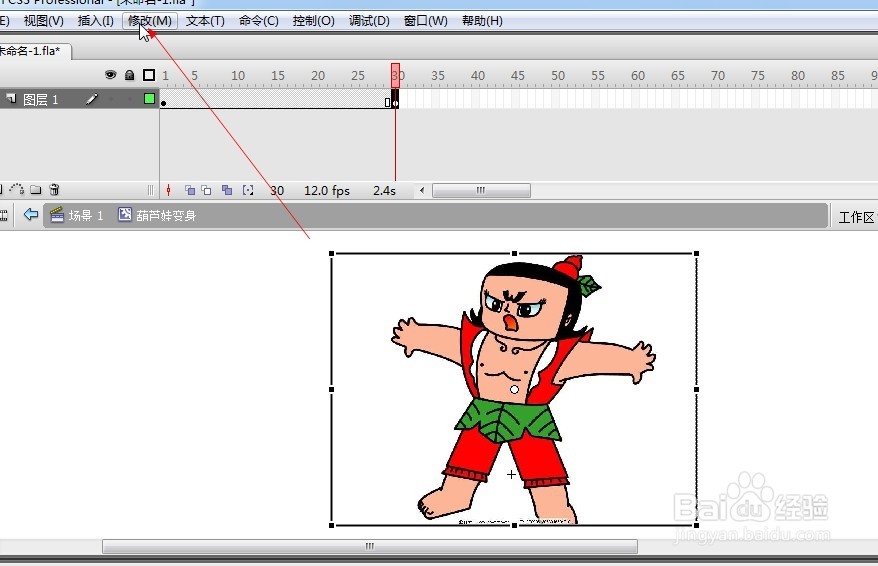878x566 pixels.
Task: Click the page icon beside 图层 1
Action: [x=11, y=99]
